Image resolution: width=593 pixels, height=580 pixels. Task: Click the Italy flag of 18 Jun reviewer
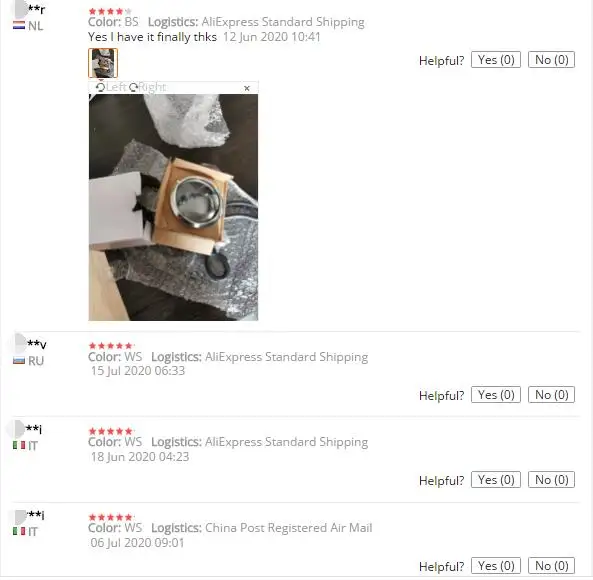pyautogui.click(x=19, y=445)
